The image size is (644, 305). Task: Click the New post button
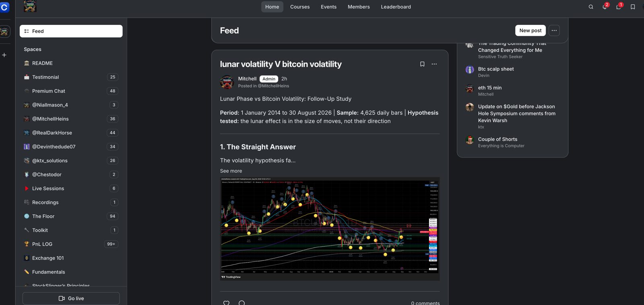(x=530, y=31)
